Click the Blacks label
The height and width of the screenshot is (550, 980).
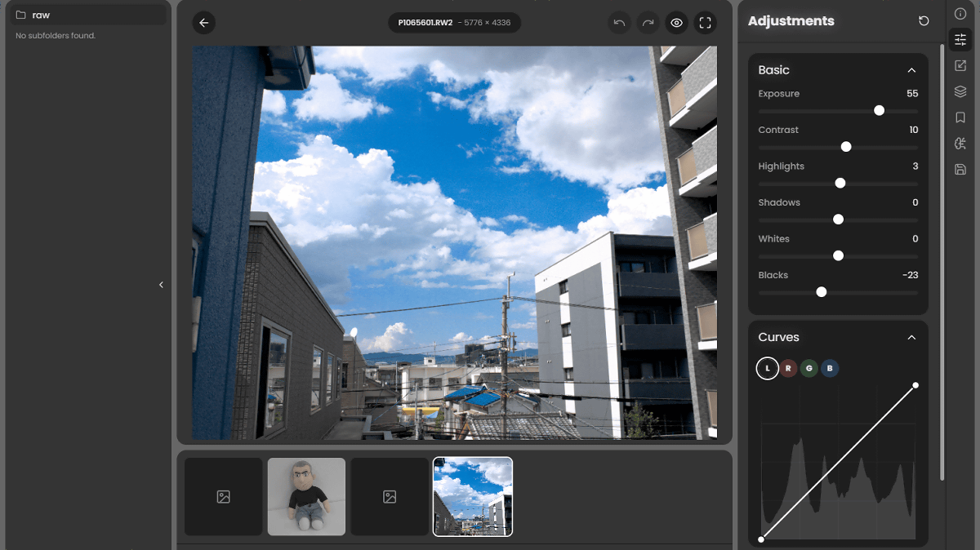point(773,275)
